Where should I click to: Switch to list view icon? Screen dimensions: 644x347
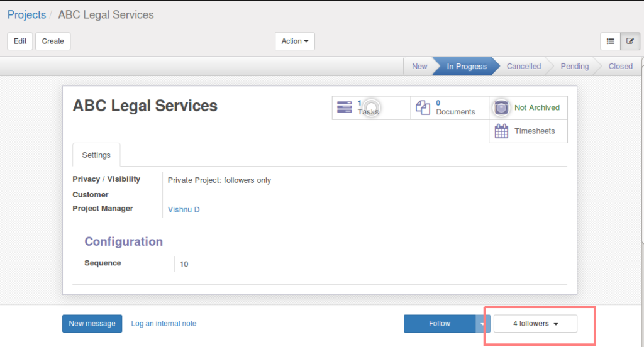click(x=610, y=41)
